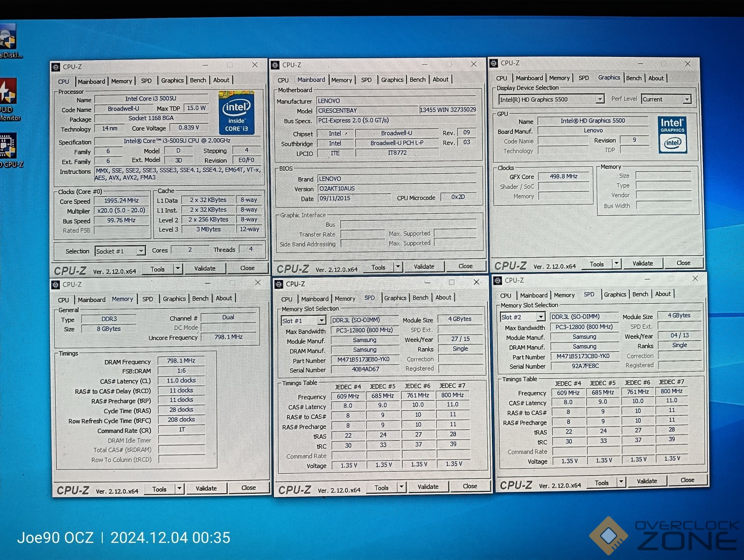Image resolution: width=744 pixels, height=560 pixels.
Task: Expand the Tools arrow in the Processor window
Action: pyautogui.click(x=178, y=269)
